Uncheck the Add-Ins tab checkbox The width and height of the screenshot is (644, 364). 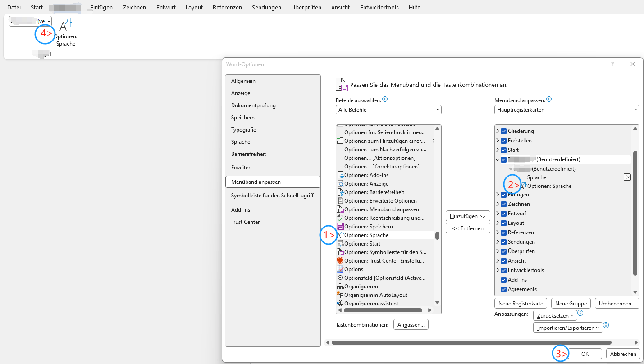tap(504, 280)
